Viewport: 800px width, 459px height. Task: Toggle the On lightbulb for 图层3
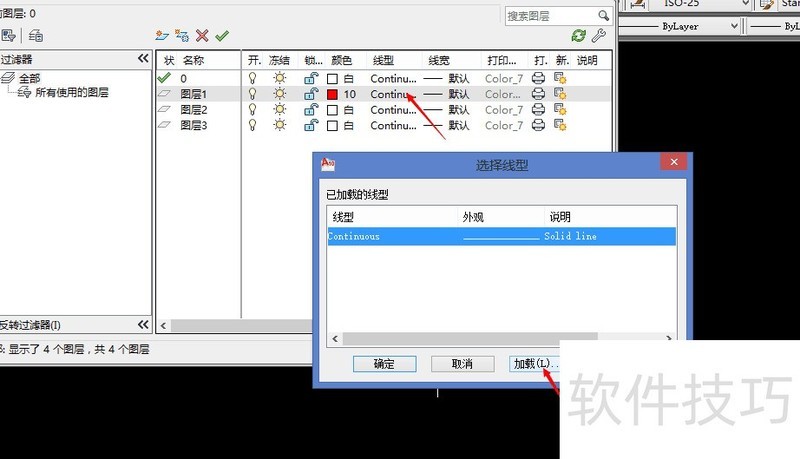click(252, 125)
